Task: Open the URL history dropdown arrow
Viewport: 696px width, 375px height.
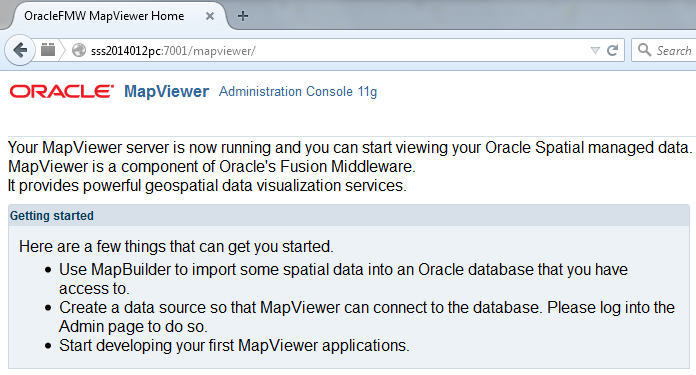Action: (595, 51)
